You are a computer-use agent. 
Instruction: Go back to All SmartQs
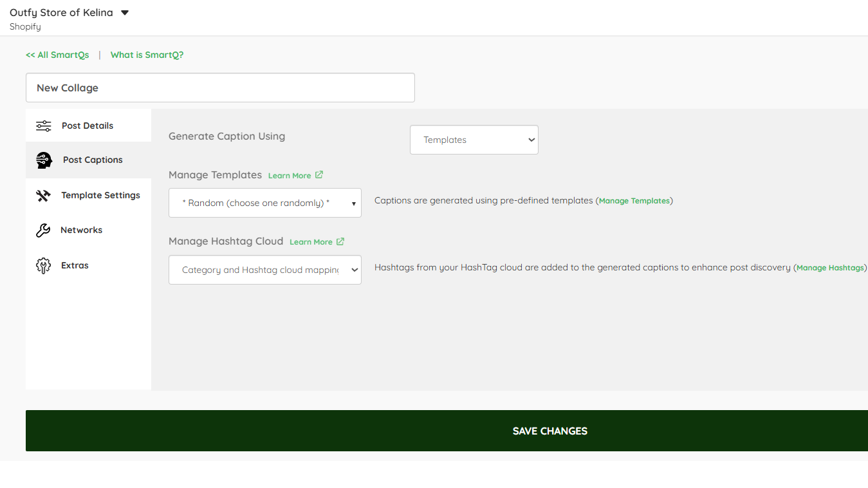(x=57, y=55)
